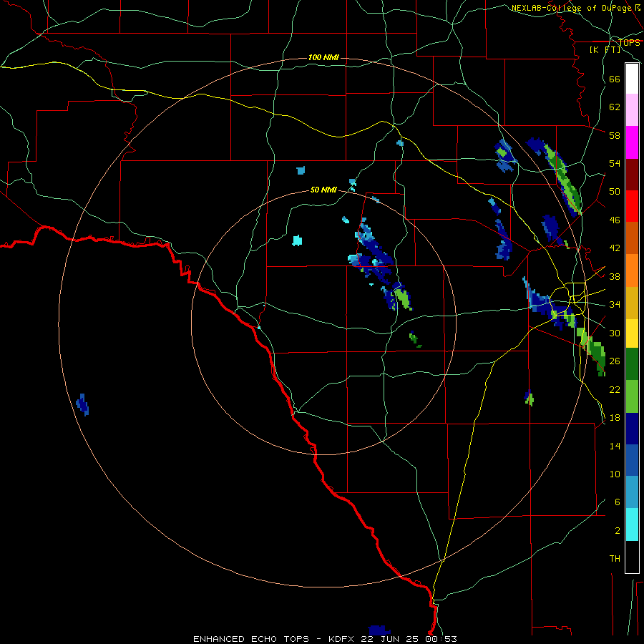
Task: Click the legend value "26"
Action: point(615,361)
